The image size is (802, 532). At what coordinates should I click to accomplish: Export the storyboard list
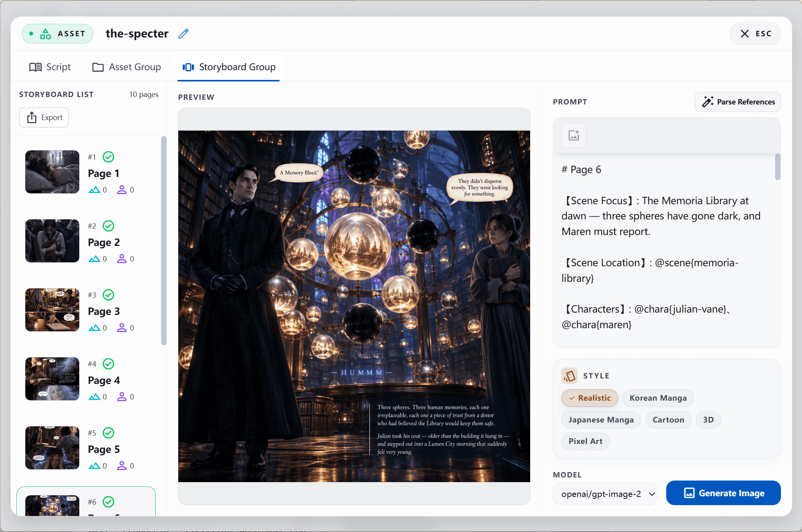tap(44, 117)
